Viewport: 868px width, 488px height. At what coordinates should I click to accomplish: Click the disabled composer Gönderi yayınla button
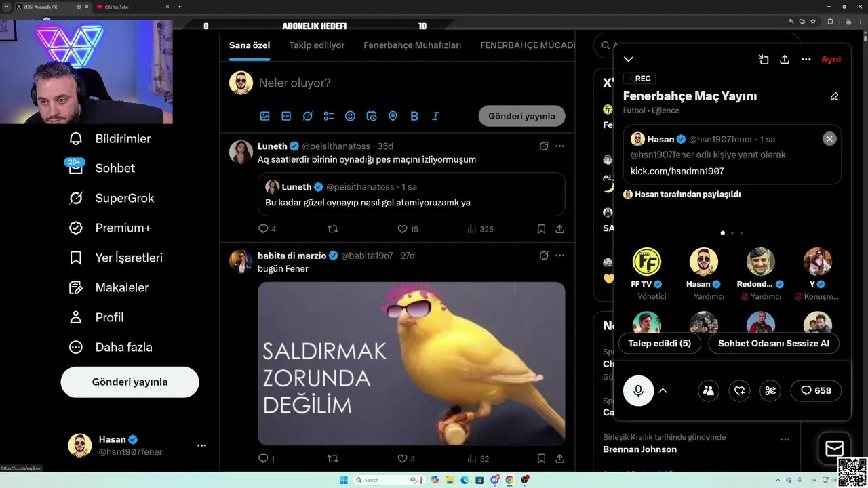(x=521, y=116)
